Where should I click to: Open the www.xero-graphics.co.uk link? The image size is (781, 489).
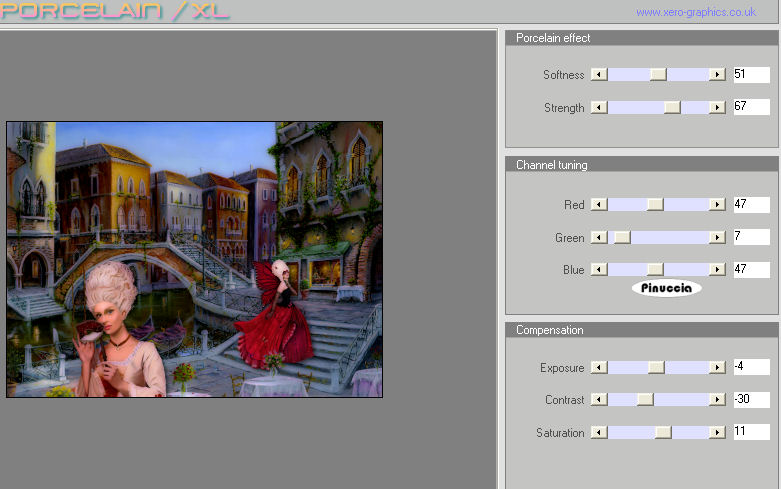point(696,12)
